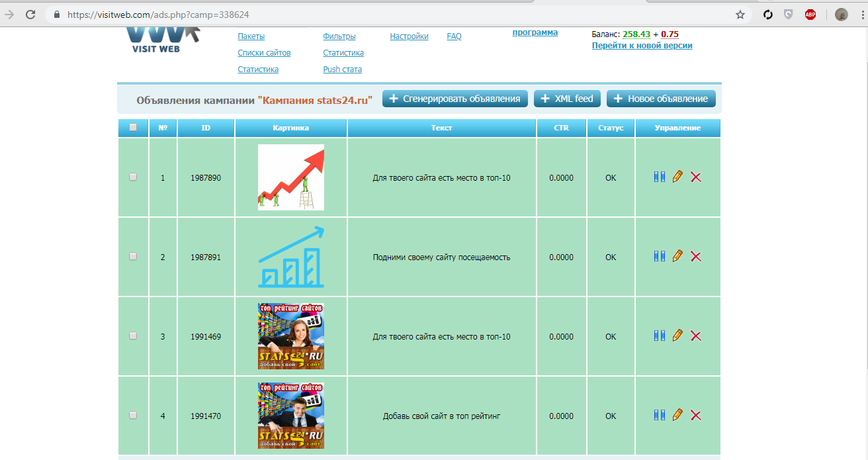This screenshot has width=868, height=460.
Task: Tick the checkbox for ad row 1
Action: 133,177
